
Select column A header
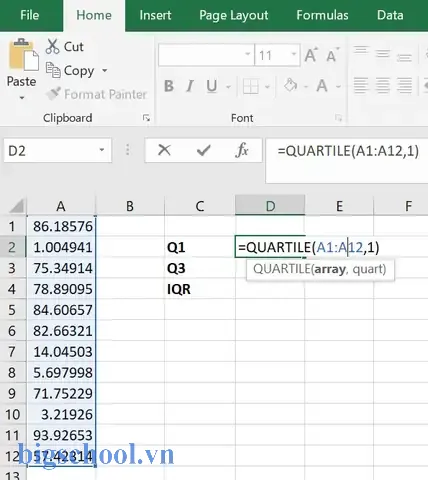[61, 206]
